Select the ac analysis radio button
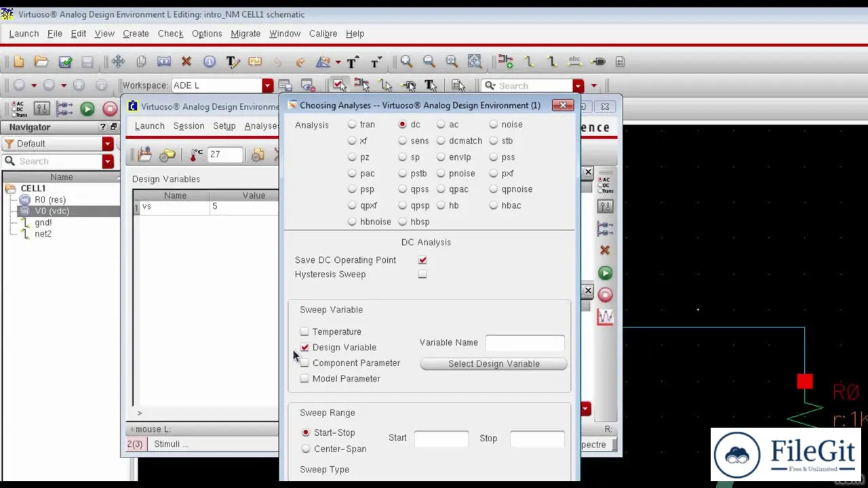The image size is (868, 488). [x=441, y=125]
